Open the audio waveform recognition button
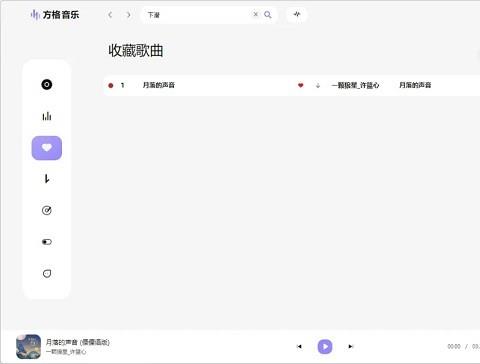This screenshot has height=364, width=480. [297, 14]
